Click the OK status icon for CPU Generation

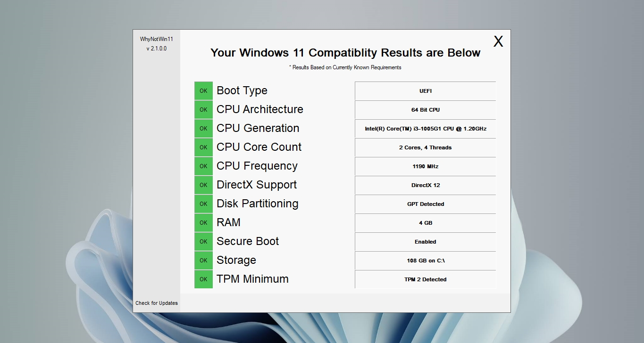coord(203,129)
